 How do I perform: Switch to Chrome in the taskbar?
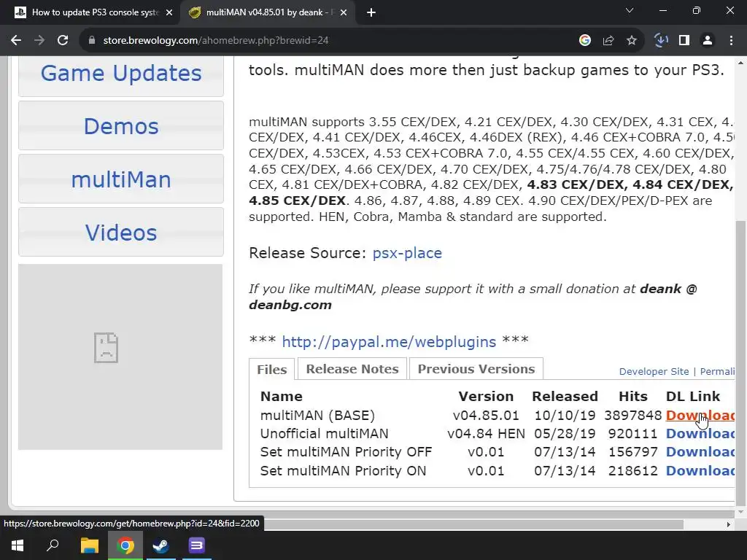coord(125,545)
